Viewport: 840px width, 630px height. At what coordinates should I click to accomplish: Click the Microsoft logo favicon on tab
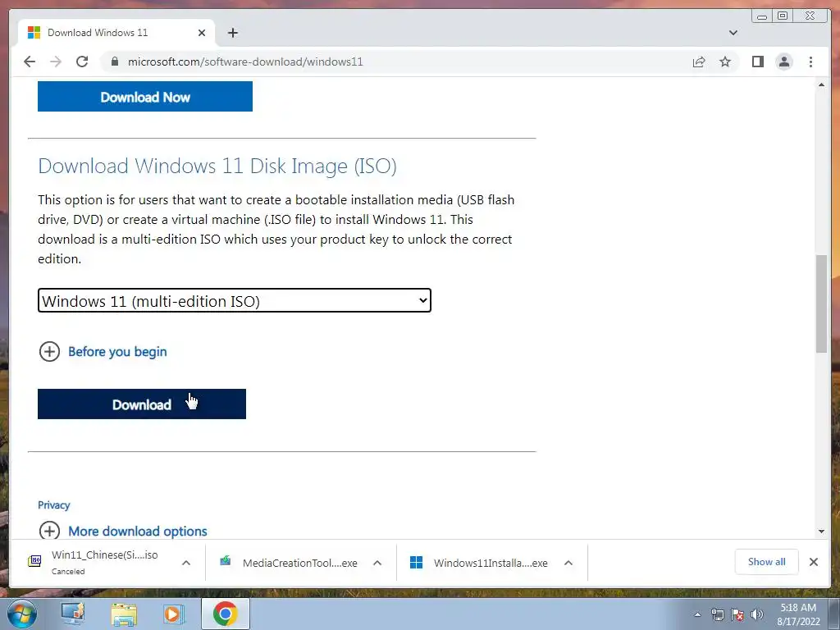click(x=34, y=33)
